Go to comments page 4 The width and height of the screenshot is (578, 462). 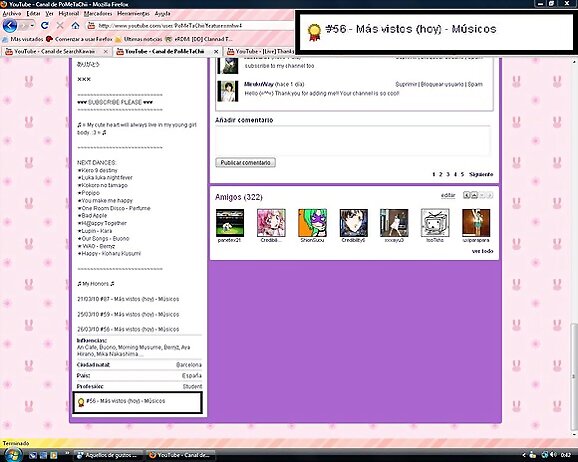point(455,174)
